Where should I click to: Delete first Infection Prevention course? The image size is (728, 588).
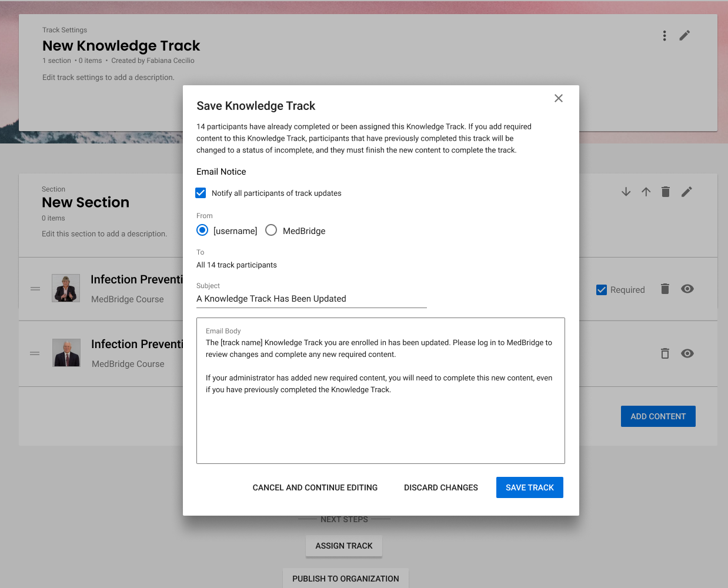(x=665, y=289)
